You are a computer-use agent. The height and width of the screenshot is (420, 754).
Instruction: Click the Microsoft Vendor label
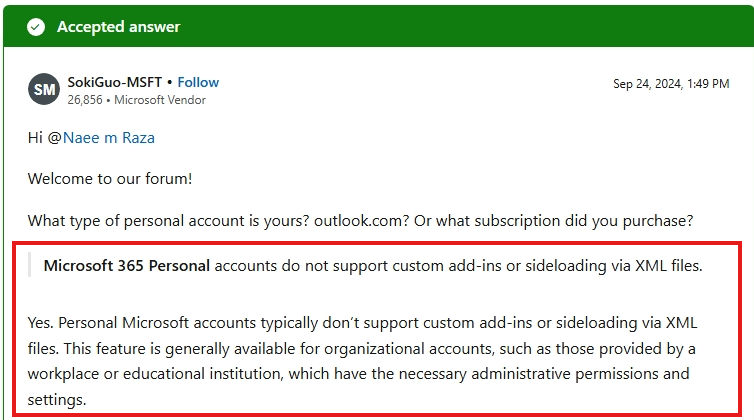coord(160,100)
